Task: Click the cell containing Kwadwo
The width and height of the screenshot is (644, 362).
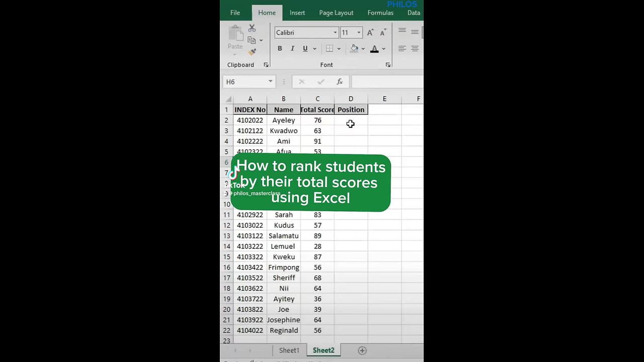Action: point(284,131)
